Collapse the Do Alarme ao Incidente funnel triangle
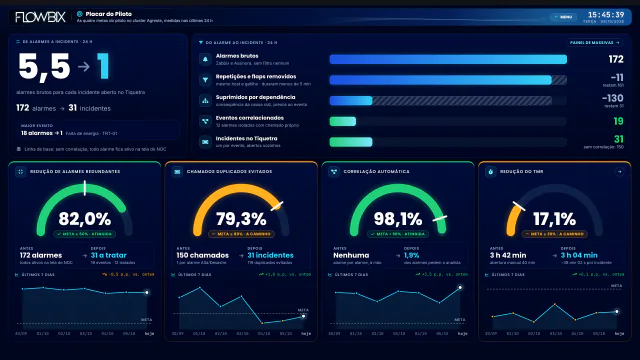Image resolution: width=640 pixels, height=360 pixels. point(200,42)
